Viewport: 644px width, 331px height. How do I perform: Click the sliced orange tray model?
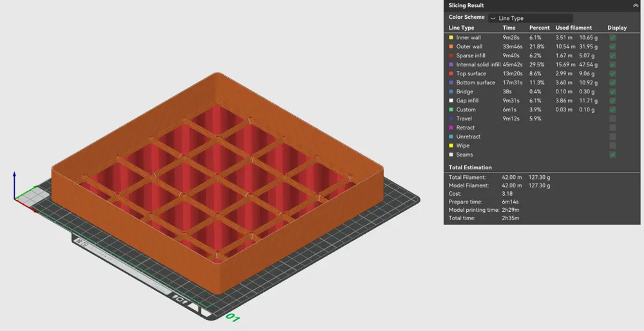coord(218,183)
